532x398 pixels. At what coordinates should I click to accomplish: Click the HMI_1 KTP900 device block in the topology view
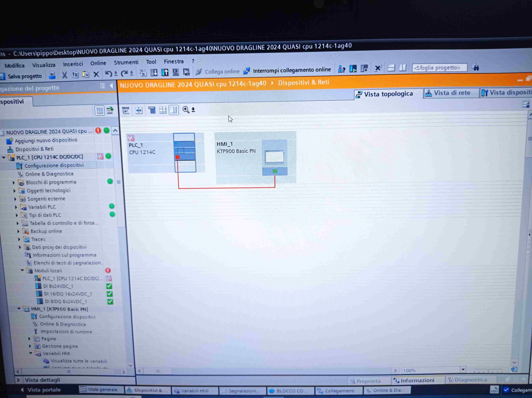(x=255, y=157)
